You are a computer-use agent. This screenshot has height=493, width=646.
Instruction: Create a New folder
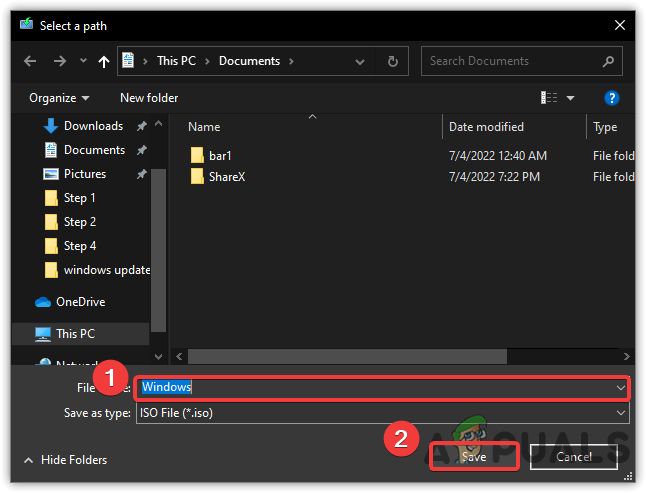point(149,98)
